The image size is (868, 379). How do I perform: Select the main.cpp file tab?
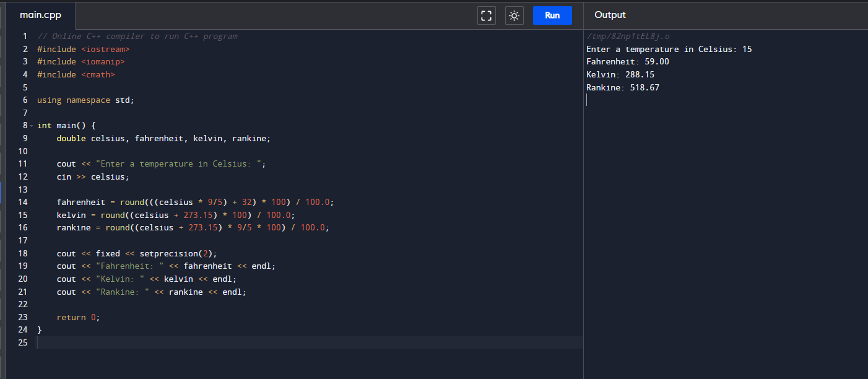tap(40, 15)
